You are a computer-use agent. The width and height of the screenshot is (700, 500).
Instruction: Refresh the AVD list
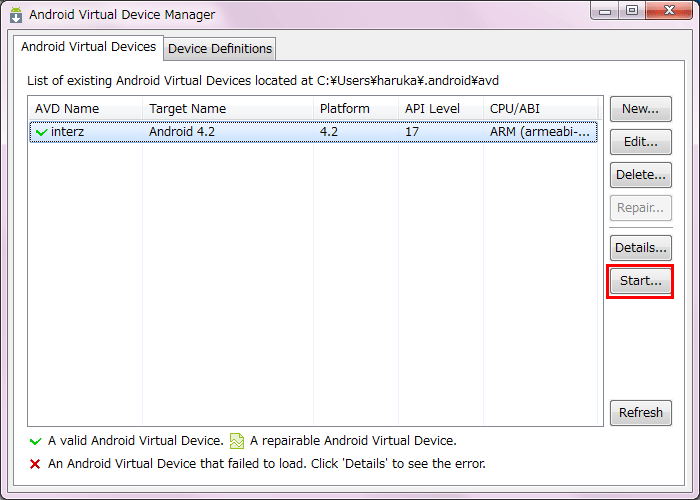[x=641, y=412]
